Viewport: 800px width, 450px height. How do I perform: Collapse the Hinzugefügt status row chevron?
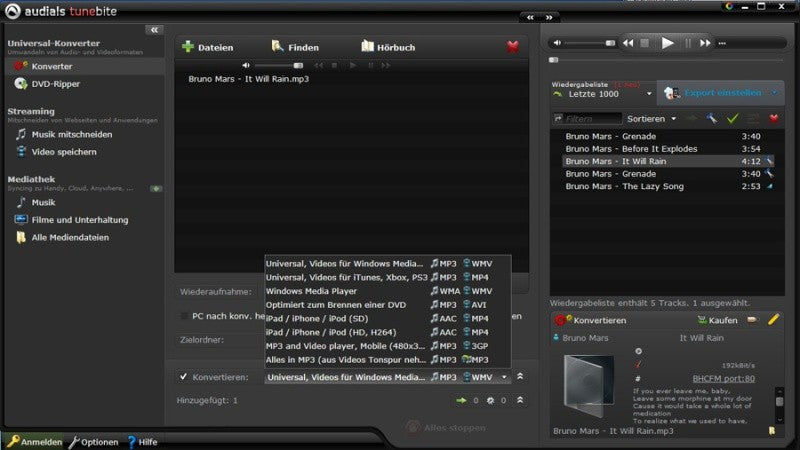click(x=520, y=400)
